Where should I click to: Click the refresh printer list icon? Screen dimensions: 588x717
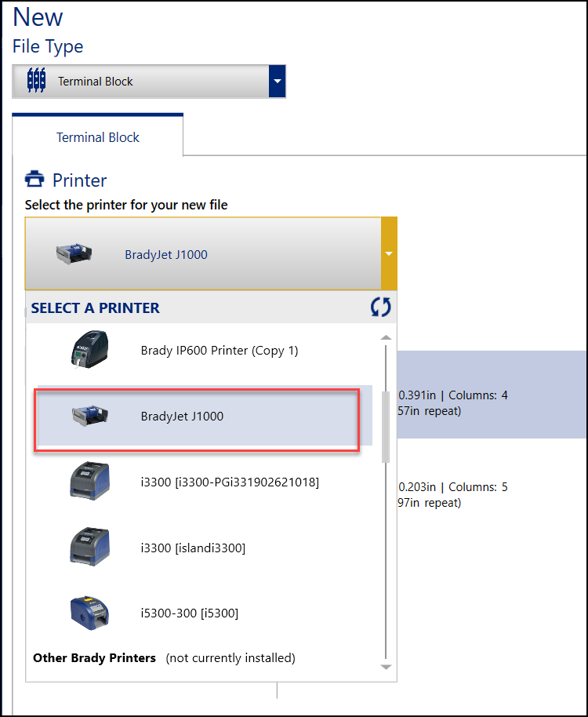pyautogui.click(x=380, y=308)
